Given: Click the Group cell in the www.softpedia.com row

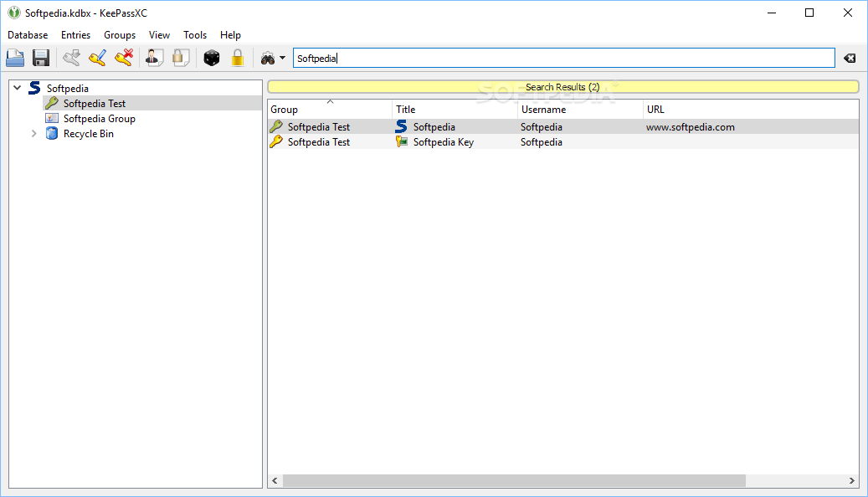Looking at the screenshot, I should (319, 126).
